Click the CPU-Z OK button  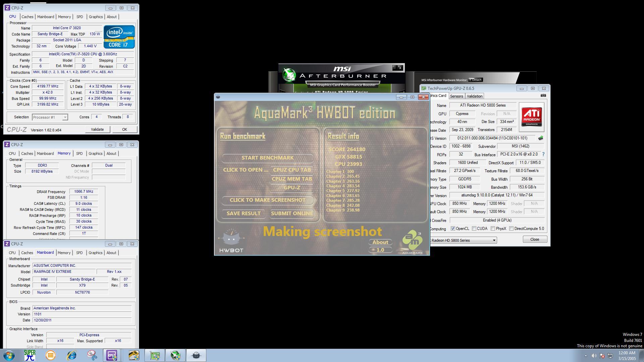pyautogui.click(x=124, y=129)
